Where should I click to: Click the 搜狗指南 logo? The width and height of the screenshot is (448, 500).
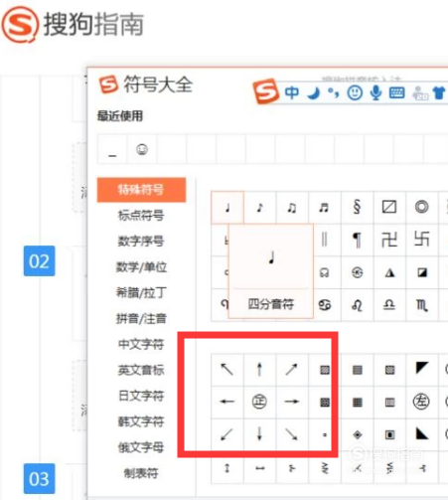pos(73,24)
